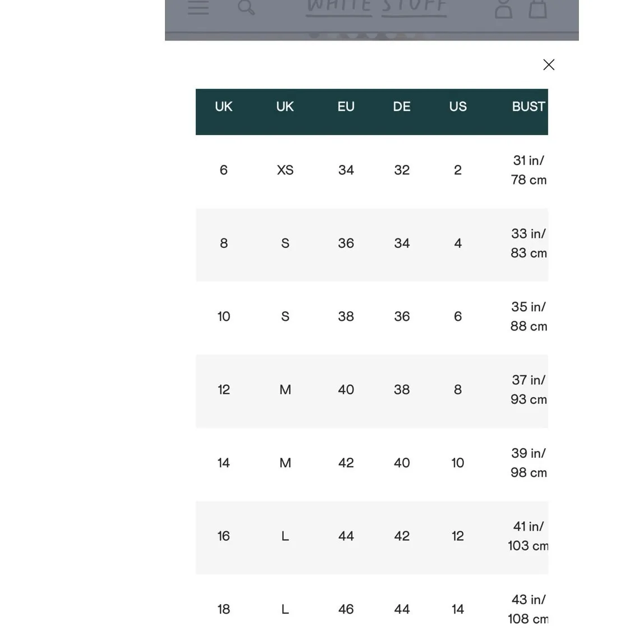This screenshot has width=644, height=644.
Task: Select the 39 in/98 cm bust cell
Action: pos(528,463)
